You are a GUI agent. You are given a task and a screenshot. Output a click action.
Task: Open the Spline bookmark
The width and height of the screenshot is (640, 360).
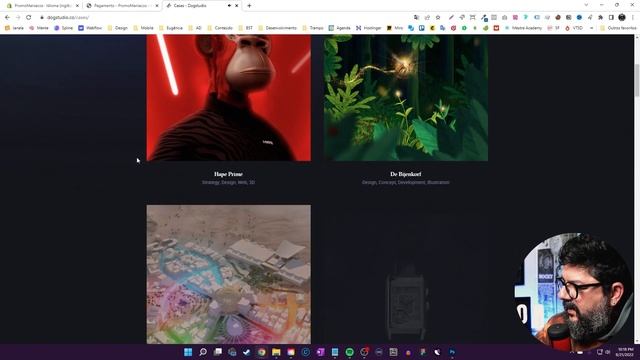(63, 28)
